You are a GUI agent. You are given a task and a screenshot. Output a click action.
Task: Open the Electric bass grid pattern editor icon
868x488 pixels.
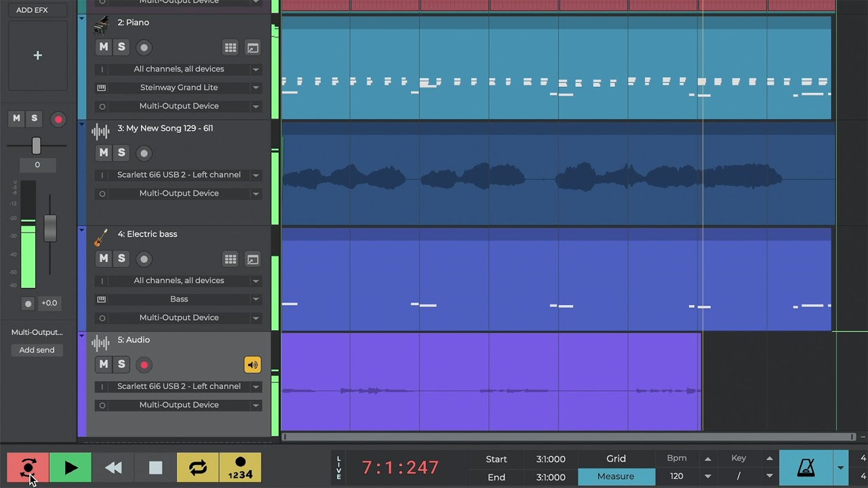coord(231,259)
